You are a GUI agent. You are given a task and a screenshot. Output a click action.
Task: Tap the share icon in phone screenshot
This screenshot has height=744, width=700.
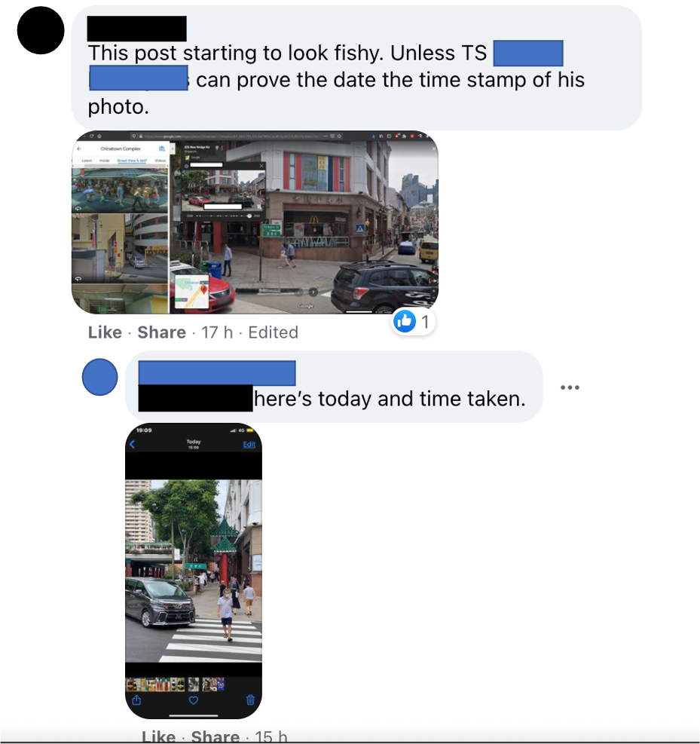coord(136,700)
